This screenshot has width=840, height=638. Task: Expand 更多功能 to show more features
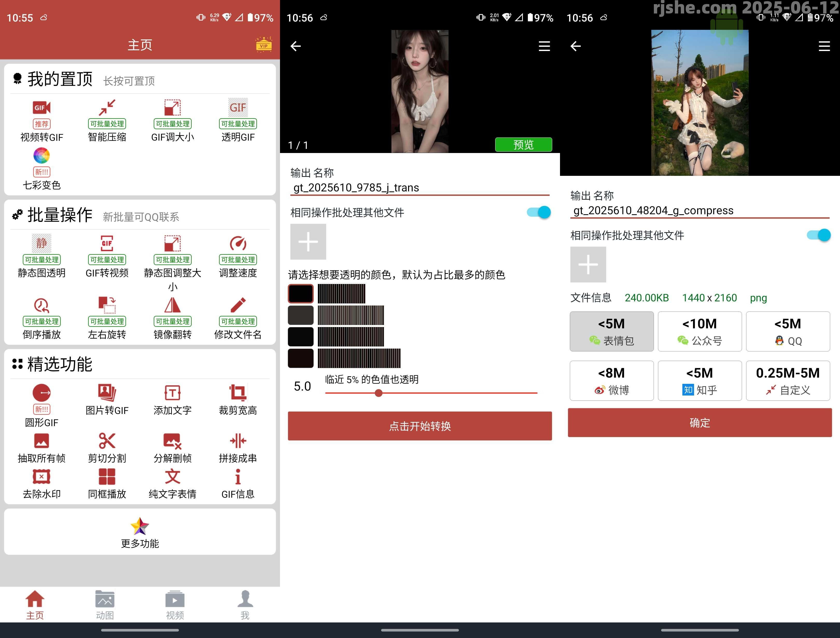coord(140,532)
